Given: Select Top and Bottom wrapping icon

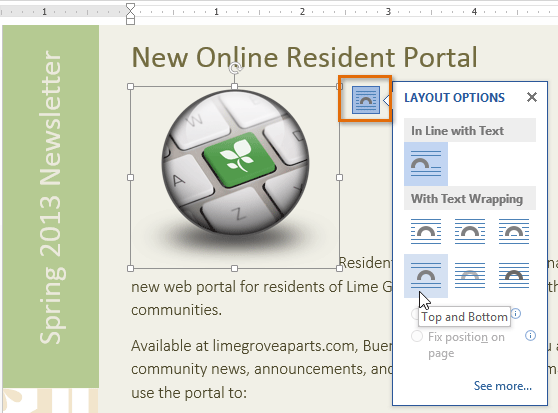Looking at the screenshot, I should pyautogui.click(x=426, y=276).
